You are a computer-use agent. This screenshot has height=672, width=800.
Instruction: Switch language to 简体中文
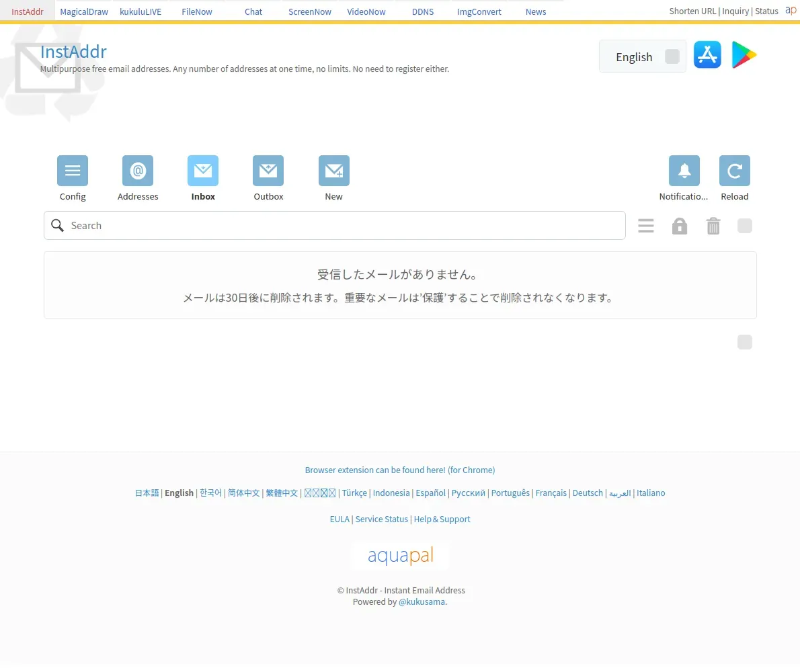coord(244,493)
